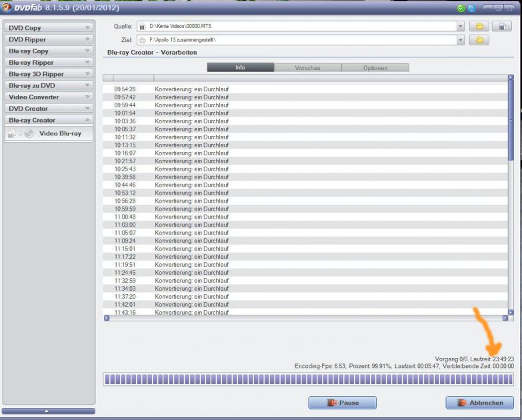The image size is (522, 420).
Task: Open the blue help question icon
Action: pos(472,8)
